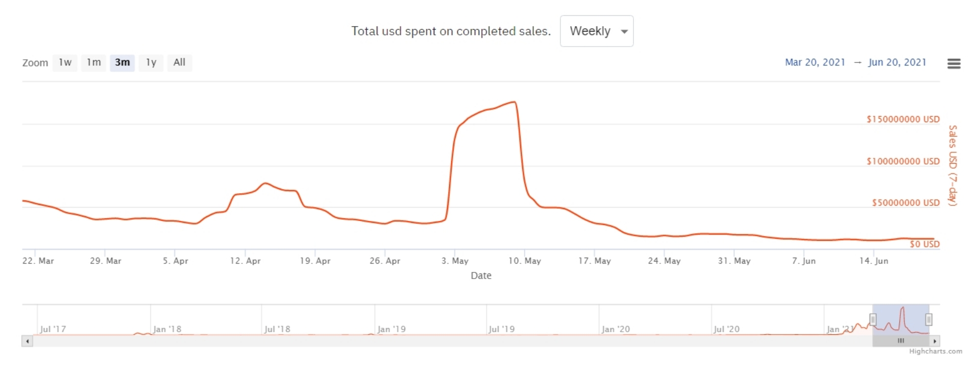Select the 1m zoom range
The height and width of the screenshot is (368, 980).
93,62
